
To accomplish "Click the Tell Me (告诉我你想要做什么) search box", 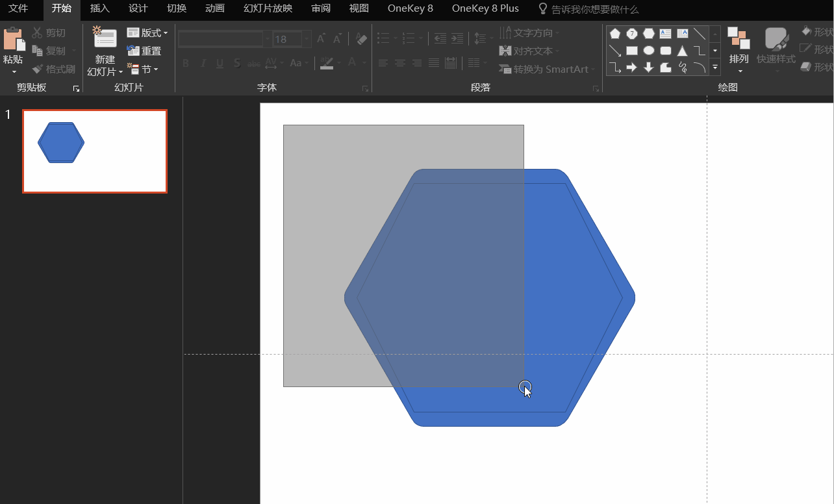I will 588,9.
